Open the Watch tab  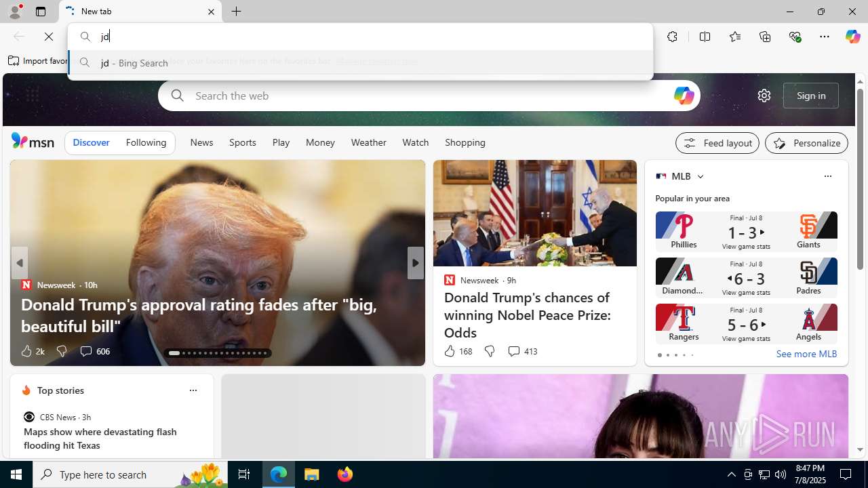click(415, 142)
